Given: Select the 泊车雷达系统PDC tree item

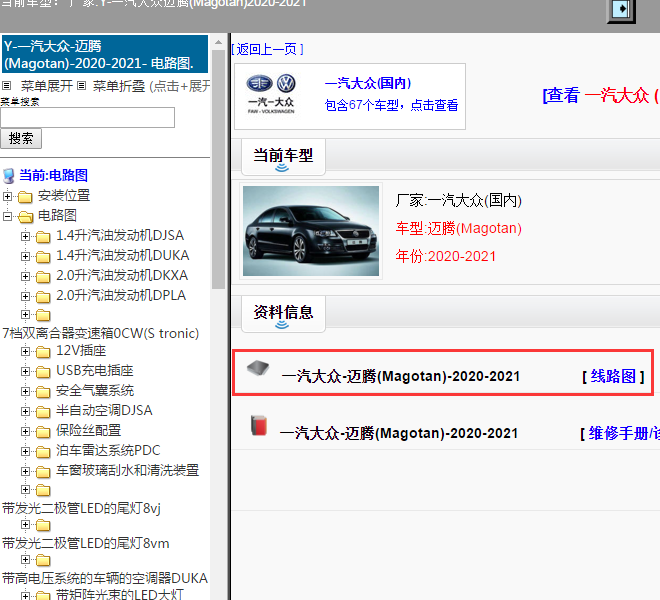Looking at the screenshot, I should coord(108,451).
